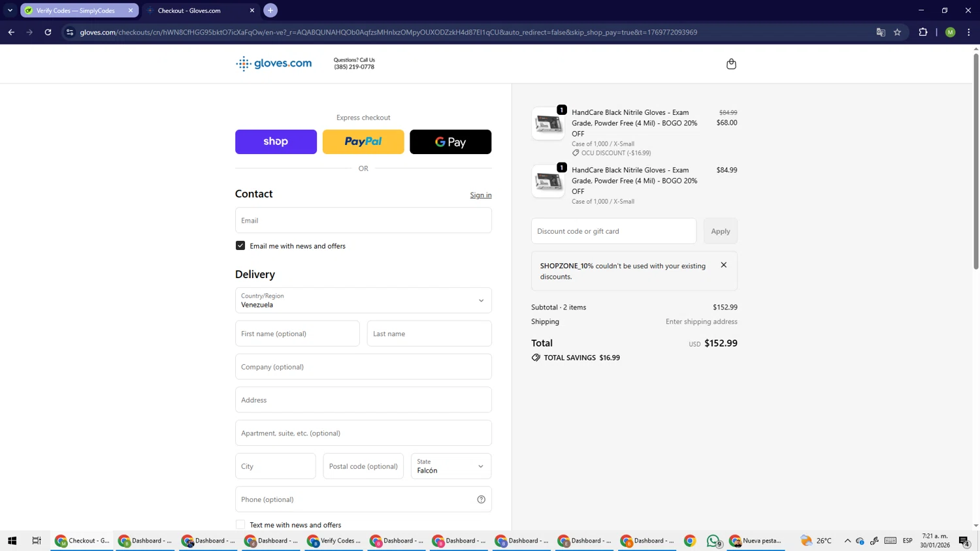Open a new browser tab
The height and width of the screenshot is (551, 980).
(270, 10)
